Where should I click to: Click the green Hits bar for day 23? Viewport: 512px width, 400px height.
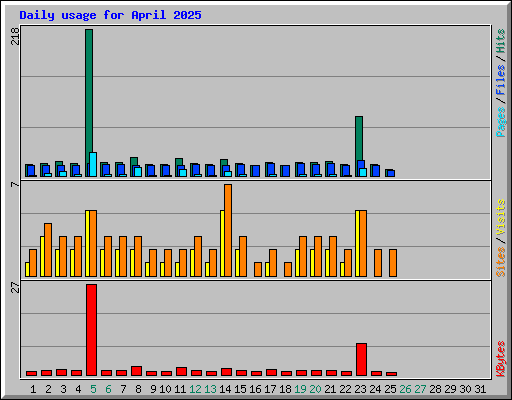pyautogui.click(x=359, y=146)
